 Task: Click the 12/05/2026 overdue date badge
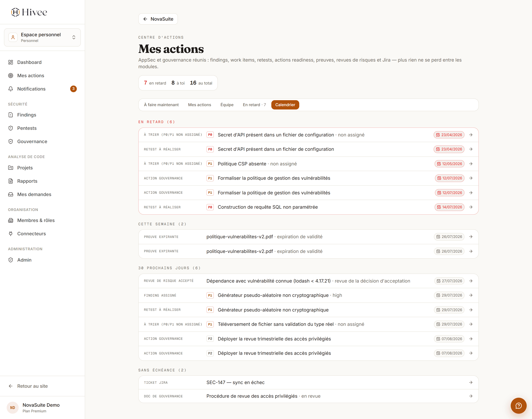[x=449, y=164]
